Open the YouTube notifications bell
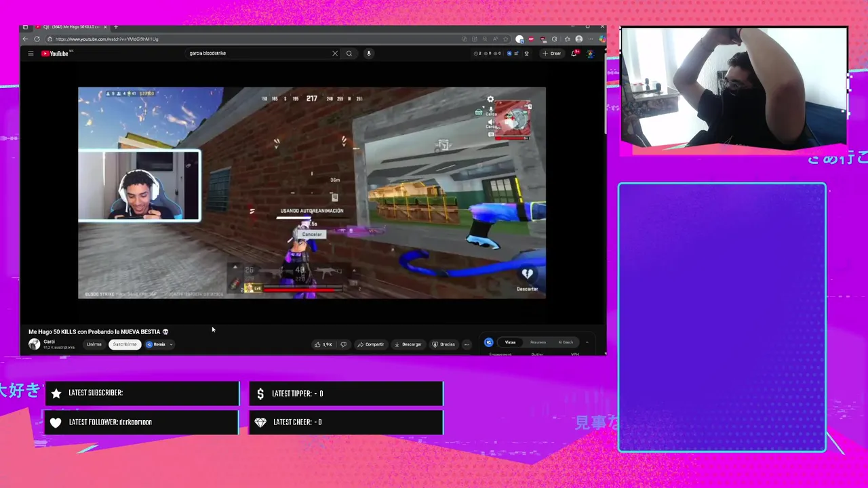868x488 pixels. 574,54
